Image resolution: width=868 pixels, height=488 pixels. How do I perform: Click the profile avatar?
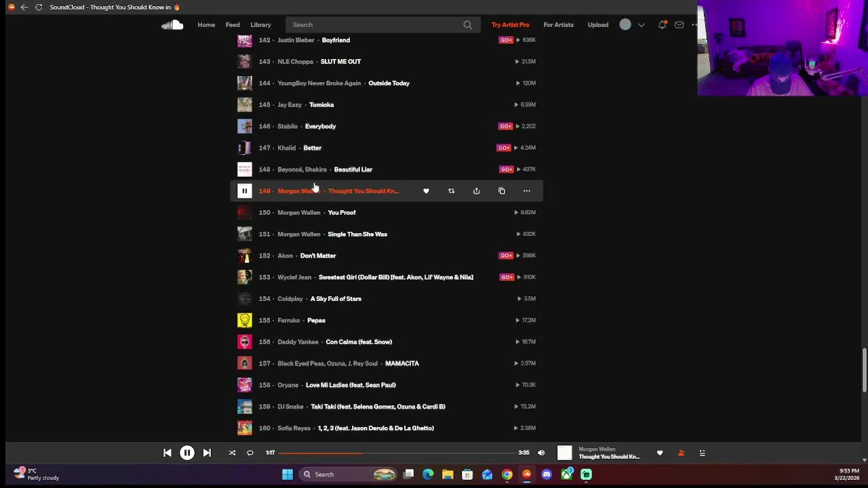pos(625,25)
